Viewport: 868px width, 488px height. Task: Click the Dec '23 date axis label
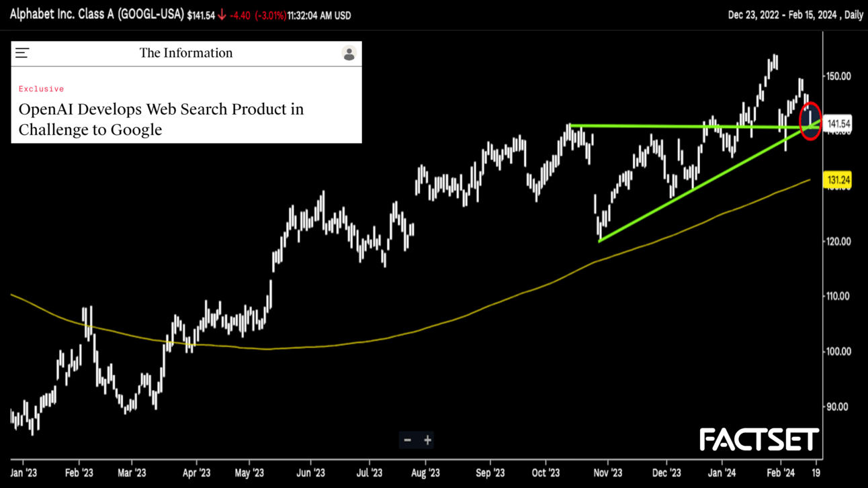tap(666, 473)
